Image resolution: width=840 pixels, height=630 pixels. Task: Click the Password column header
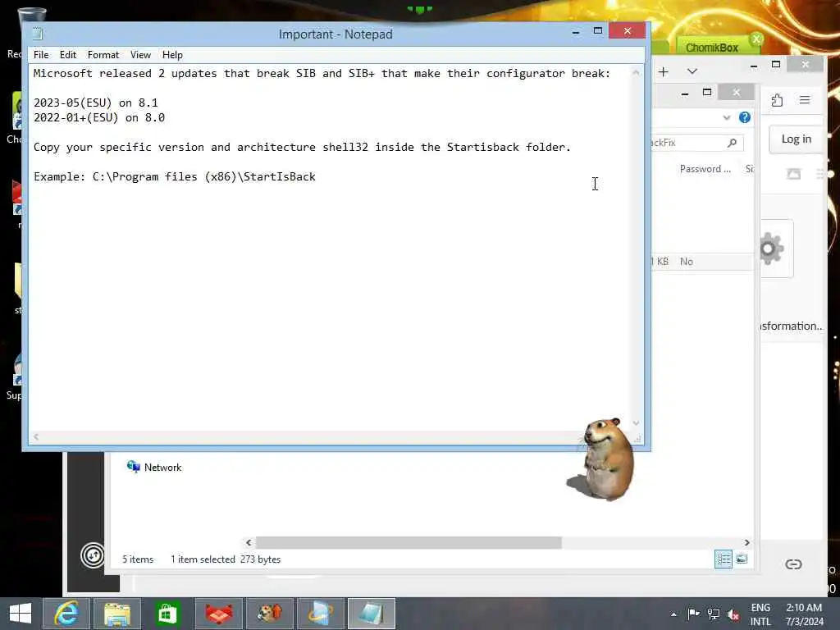705,169
